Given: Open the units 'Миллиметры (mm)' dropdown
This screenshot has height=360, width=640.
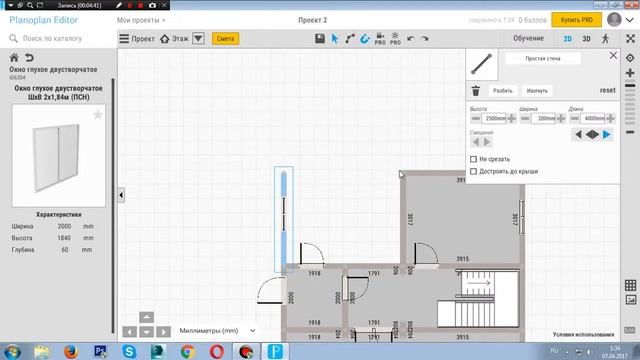Looking at the screenshot, I should tap(217, 331).
